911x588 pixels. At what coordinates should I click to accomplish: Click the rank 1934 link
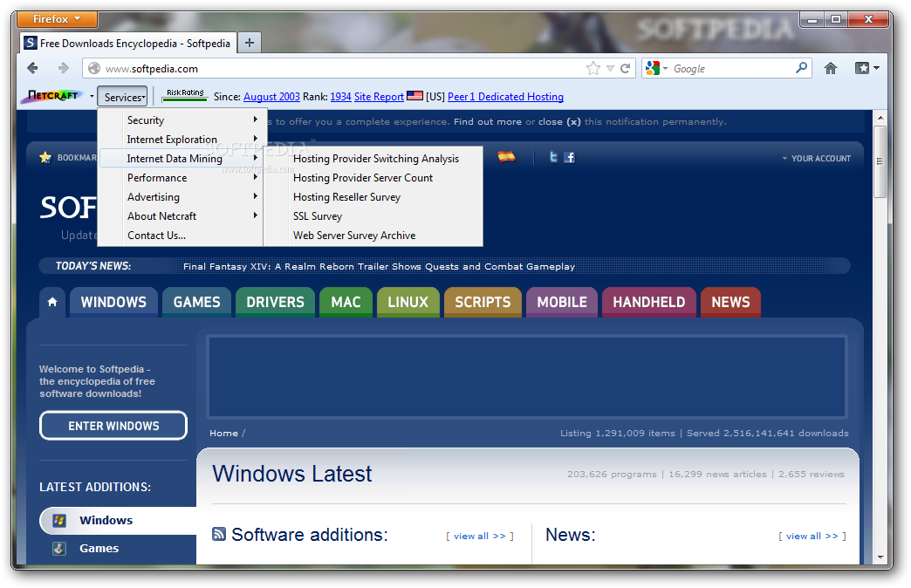tap(340, 97)
